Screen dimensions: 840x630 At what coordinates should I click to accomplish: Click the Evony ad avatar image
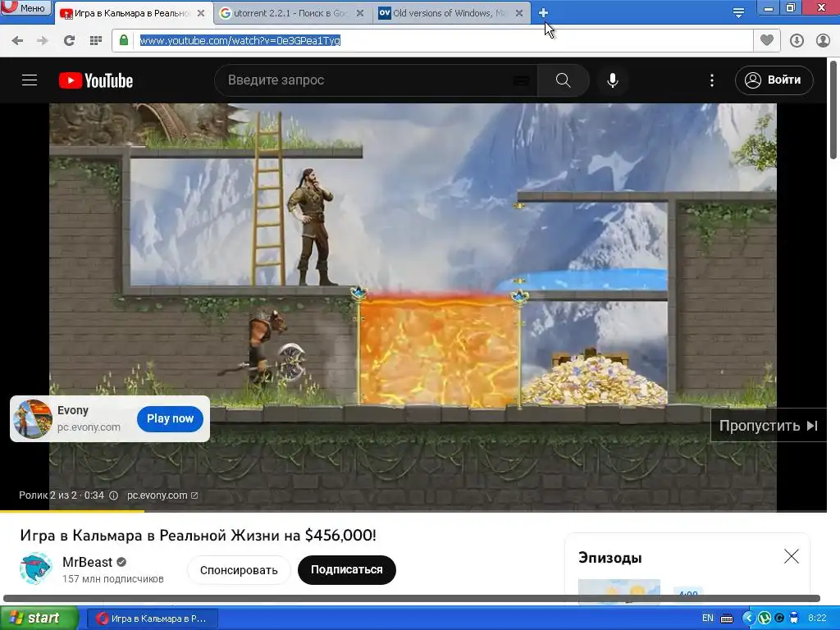(33, 419)
